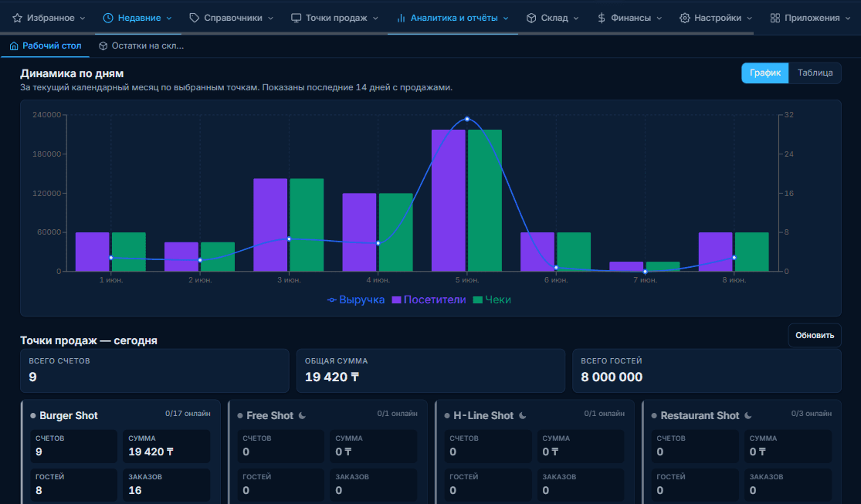
Task: Click the purple Посетители legend swatch
Action: 396,299
